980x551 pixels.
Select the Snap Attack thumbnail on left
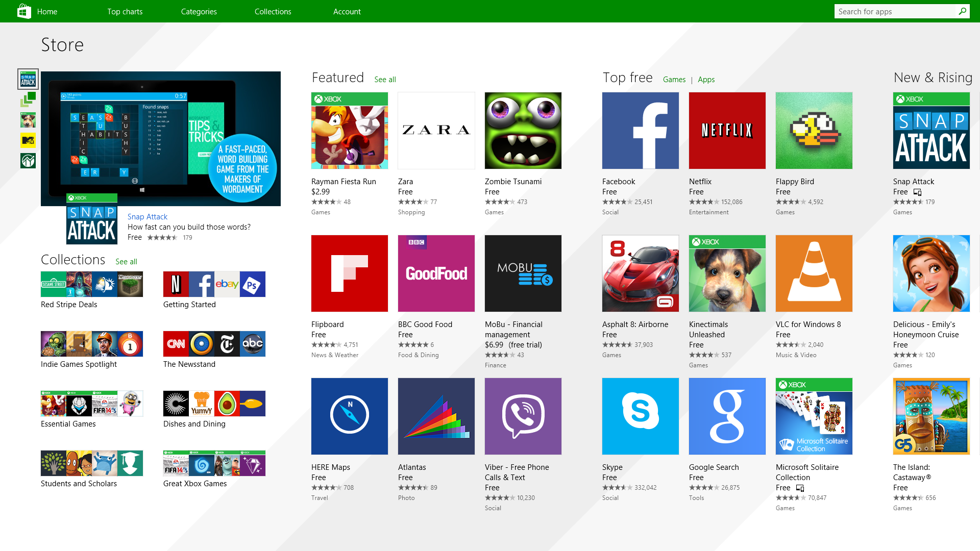(x=28, y=80)
